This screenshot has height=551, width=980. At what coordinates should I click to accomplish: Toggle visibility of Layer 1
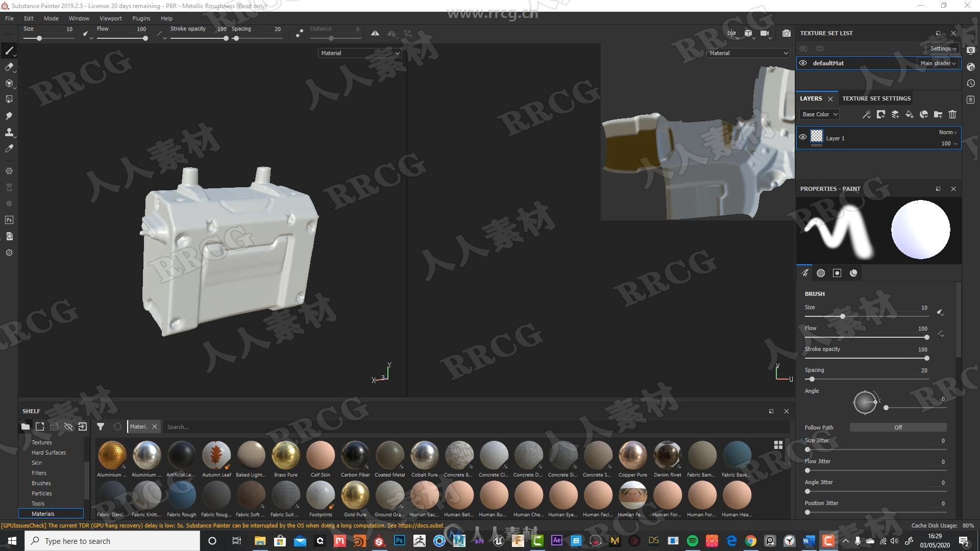(x=803, y=137)
